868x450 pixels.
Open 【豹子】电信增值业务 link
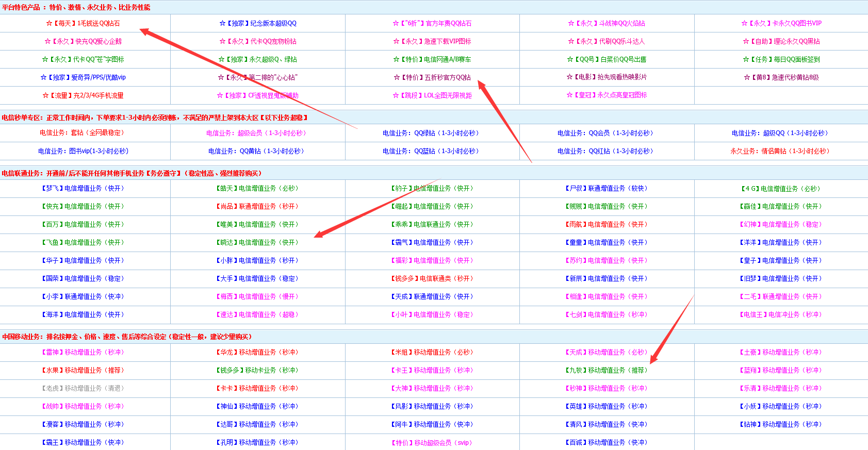(x=432, y=188)
